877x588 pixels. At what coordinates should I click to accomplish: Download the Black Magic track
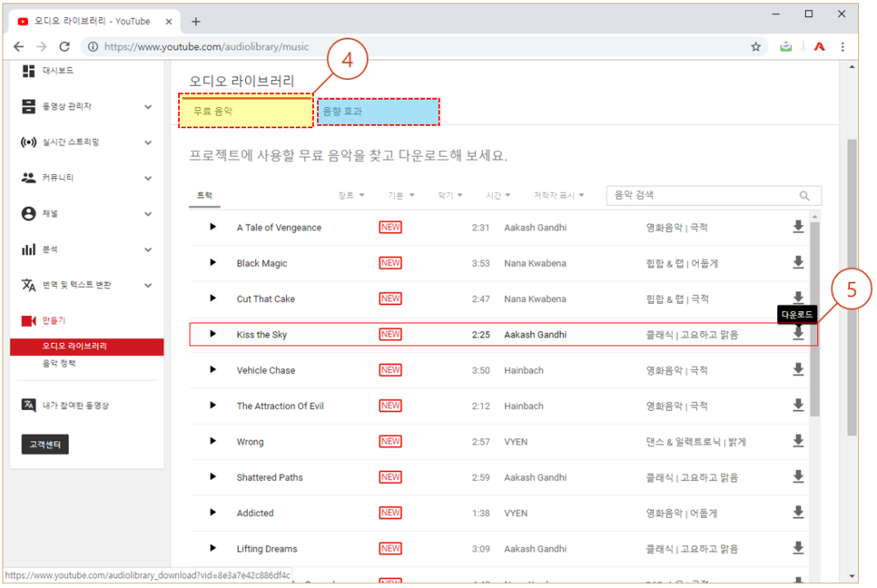[798, 262]
